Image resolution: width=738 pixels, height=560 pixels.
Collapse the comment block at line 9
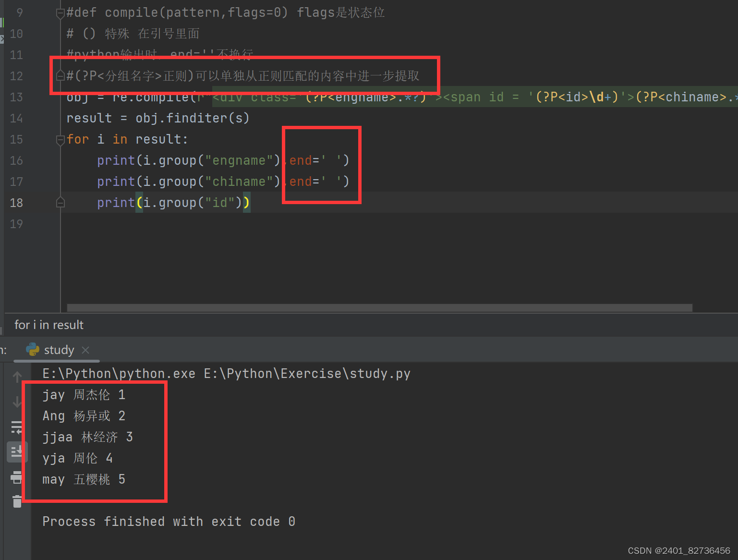(x=60, y=13)
